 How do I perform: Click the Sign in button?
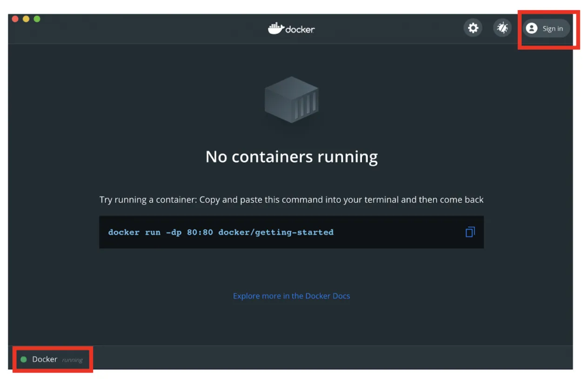[x=546, y=28]
